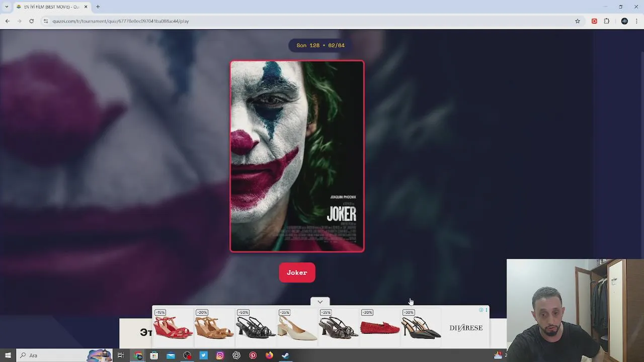
Task: Restore down the Chrome window
Action: 621,7
